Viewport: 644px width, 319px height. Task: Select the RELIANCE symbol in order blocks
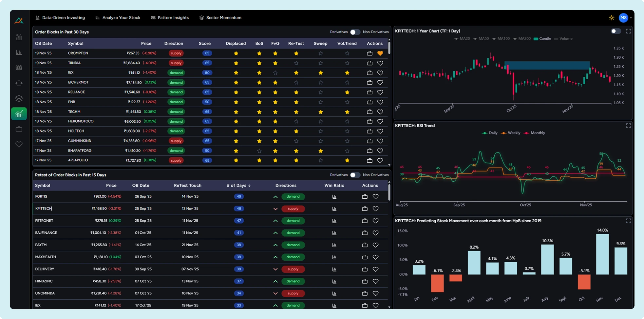click(76, 92)
